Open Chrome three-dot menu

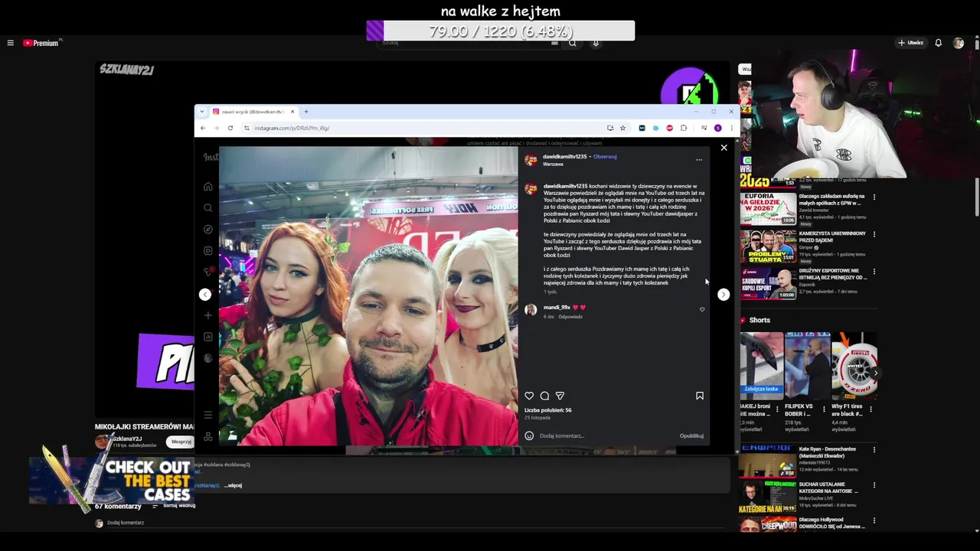731,128
